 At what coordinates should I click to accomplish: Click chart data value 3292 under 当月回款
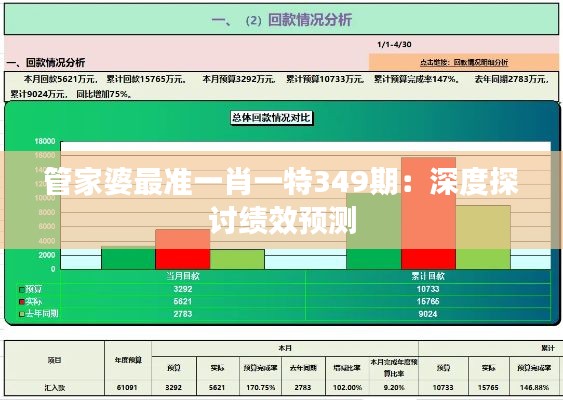tap(183, 289)
